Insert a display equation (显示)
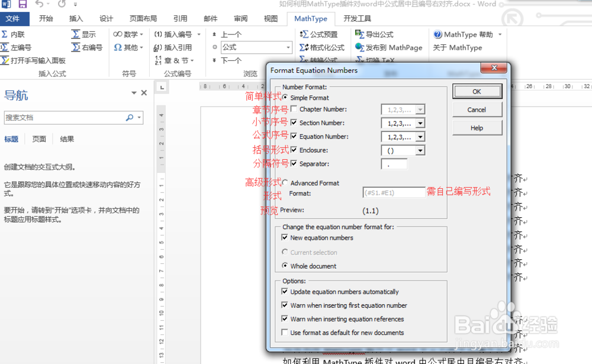The image size is (592, 364). [x=84, y=34]
